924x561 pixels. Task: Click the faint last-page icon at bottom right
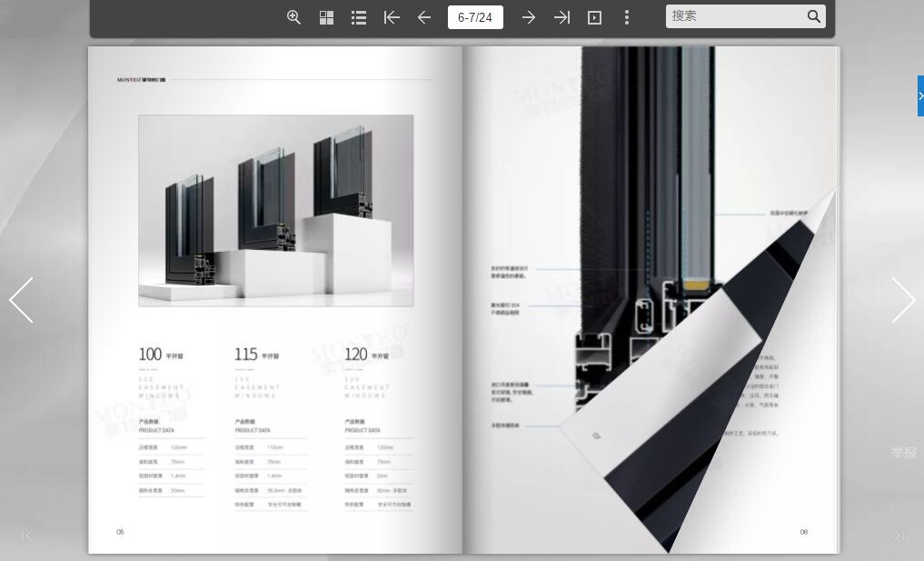click(898, 536)
